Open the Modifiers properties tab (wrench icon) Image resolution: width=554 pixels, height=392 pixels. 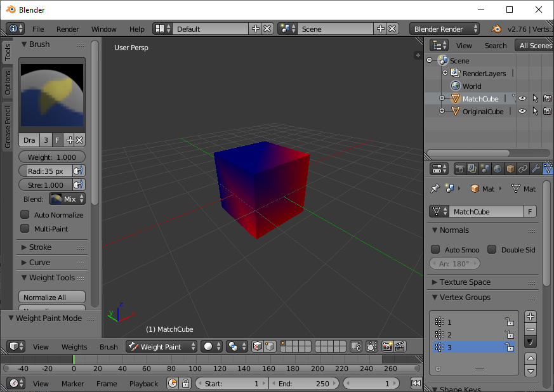click(x=536, y=169)
